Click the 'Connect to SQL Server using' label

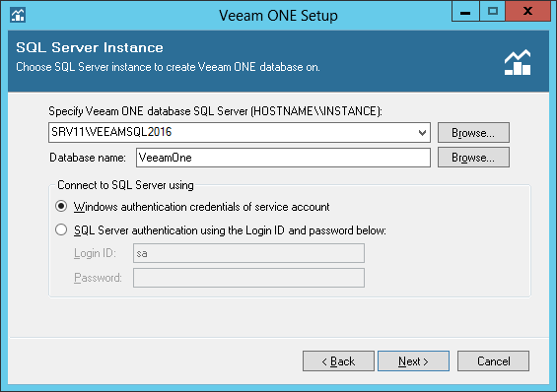point(125,185)
